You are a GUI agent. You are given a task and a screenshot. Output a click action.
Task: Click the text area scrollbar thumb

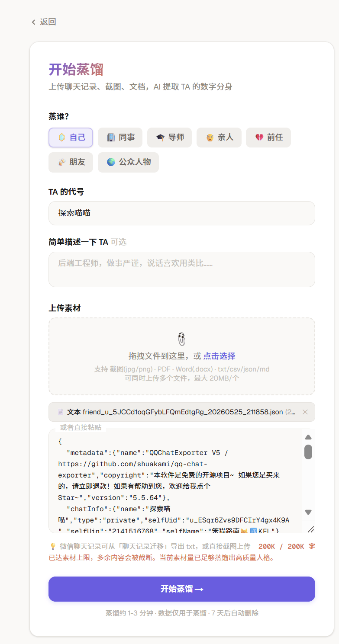(308, 452)
